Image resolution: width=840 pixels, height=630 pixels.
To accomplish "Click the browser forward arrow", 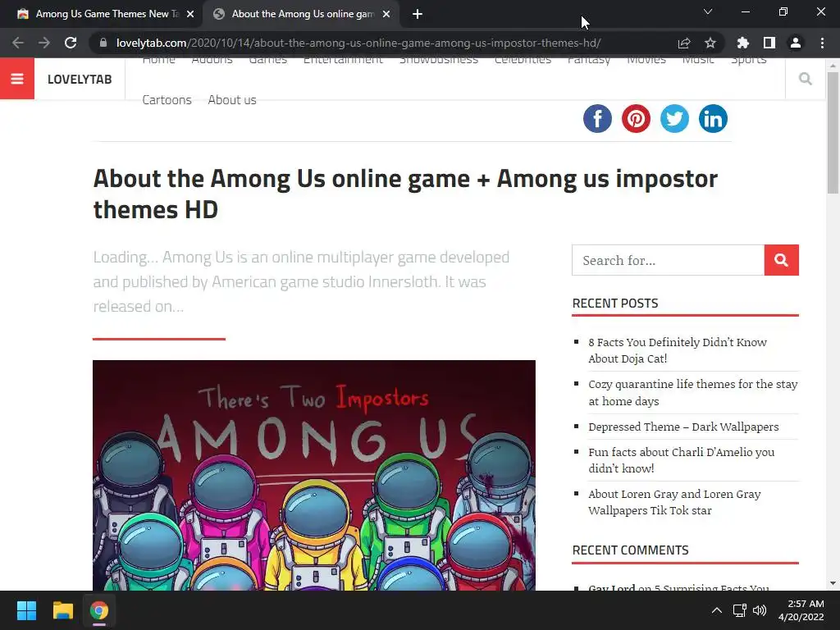I will click(44, 43).
